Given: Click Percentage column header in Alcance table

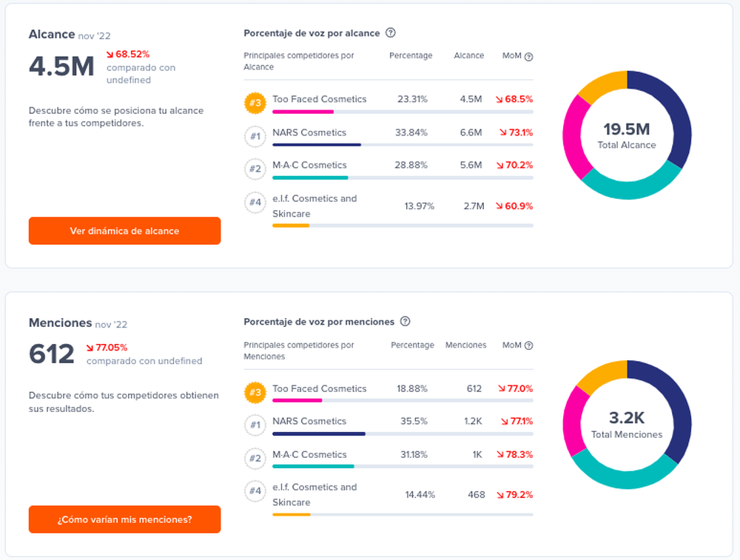Looking at the screenshot, I should (411, 55).
